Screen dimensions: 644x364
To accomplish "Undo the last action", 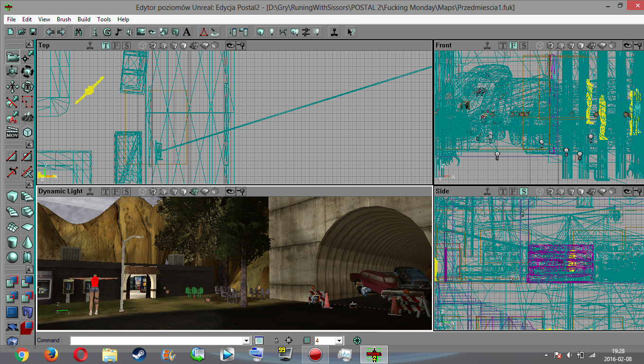I will [50, 32].
